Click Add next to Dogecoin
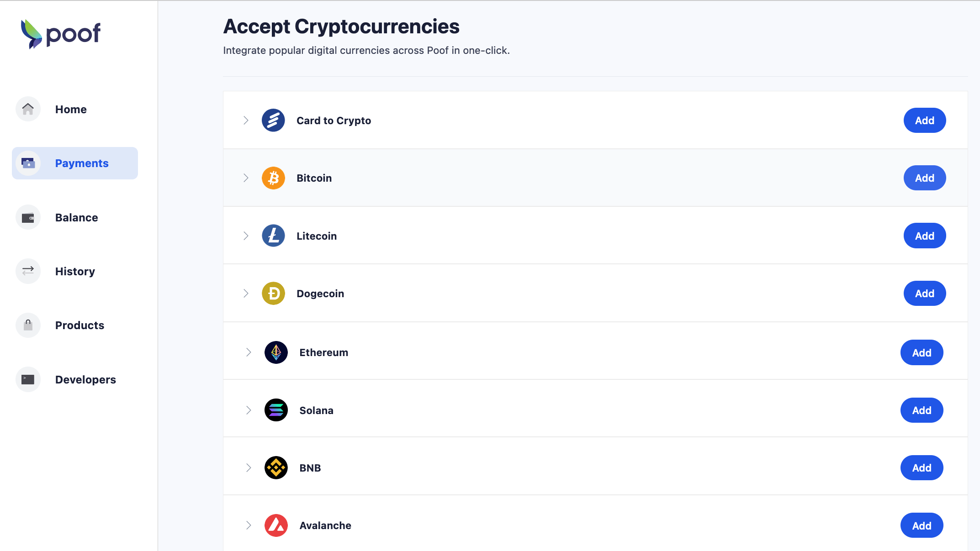The height and width of the screenshot is (551, 980). 924,294
